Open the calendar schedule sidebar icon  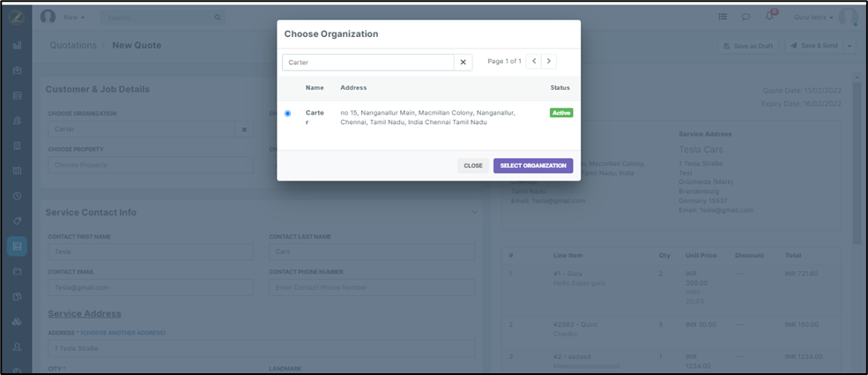click(x=17, y=95)
